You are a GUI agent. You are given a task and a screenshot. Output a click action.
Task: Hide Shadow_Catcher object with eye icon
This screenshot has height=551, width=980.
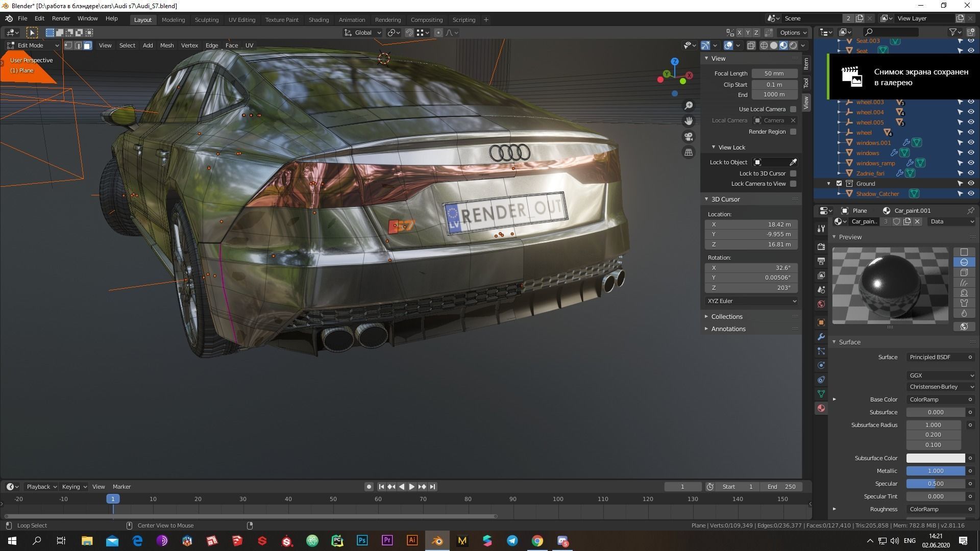click(x=971, y=194)
